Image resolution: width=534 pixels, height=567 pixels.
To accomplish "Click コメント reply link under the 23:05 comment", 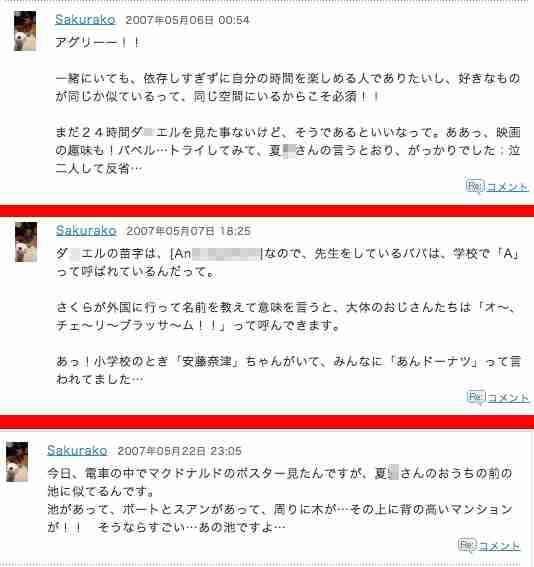I will click(499, 545).
